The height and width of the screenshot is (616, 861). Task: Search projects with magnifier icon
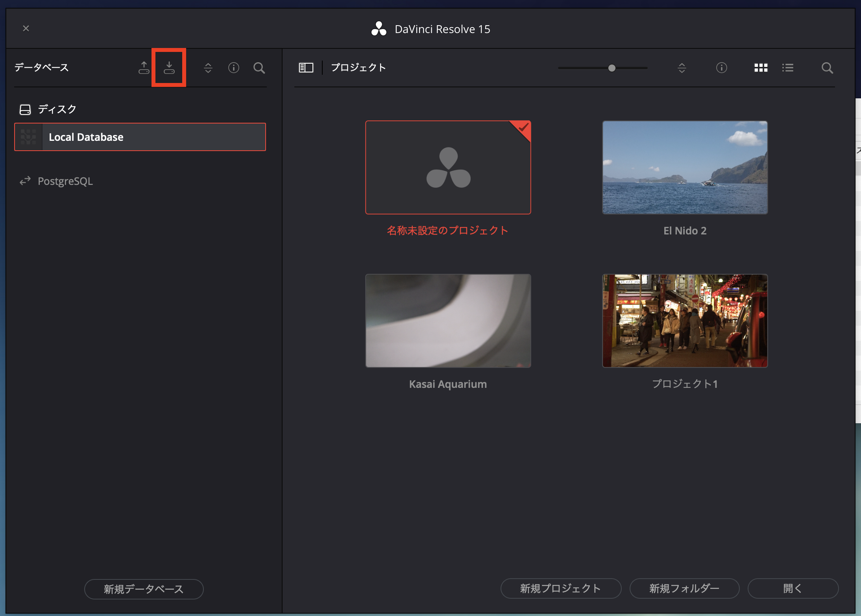point(827,68)
